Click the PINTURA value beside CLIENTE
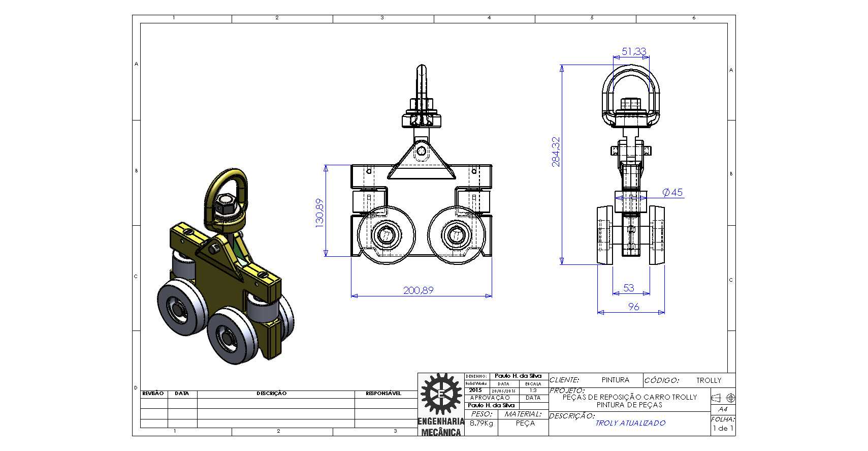 [x=616, y=380]
